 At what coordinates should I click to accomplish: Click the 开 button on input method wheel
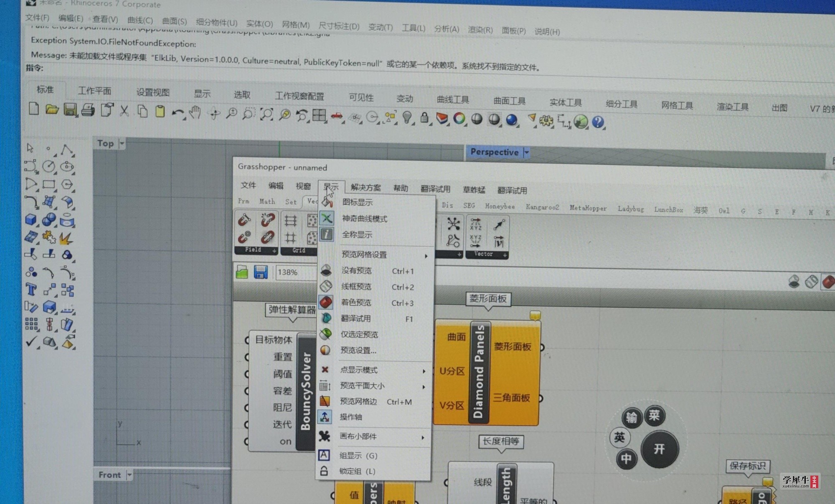pos(660,449)
